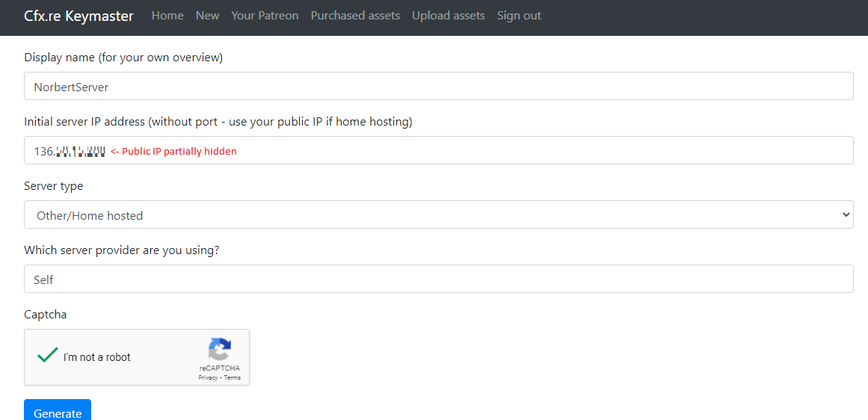The image size is (868, 420).
Task: Click the "Initial server IP address" label
Action: click(218, 122)
